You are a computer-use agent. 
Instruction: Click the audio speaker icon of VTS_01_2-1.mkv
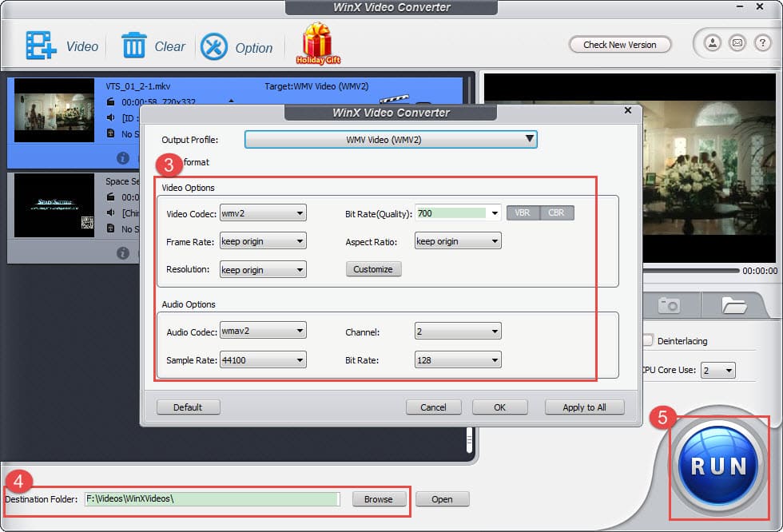[110, 117]
